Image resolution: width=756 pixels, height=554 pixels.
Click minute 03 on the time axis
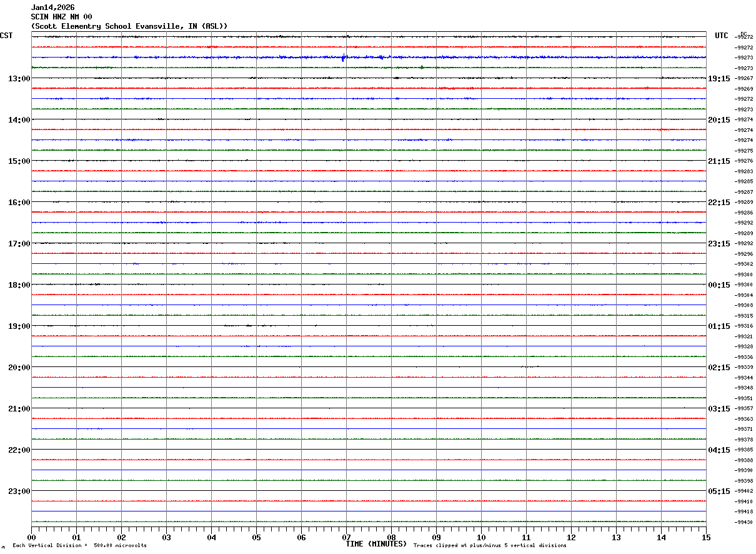coord(166,537)
